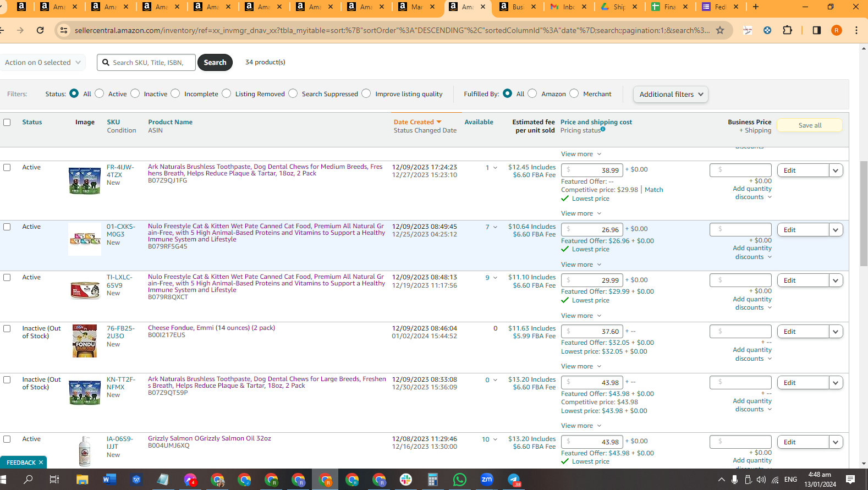Open Slack from the taskbar
The image size is (868, 490).
tap(406, 480)
